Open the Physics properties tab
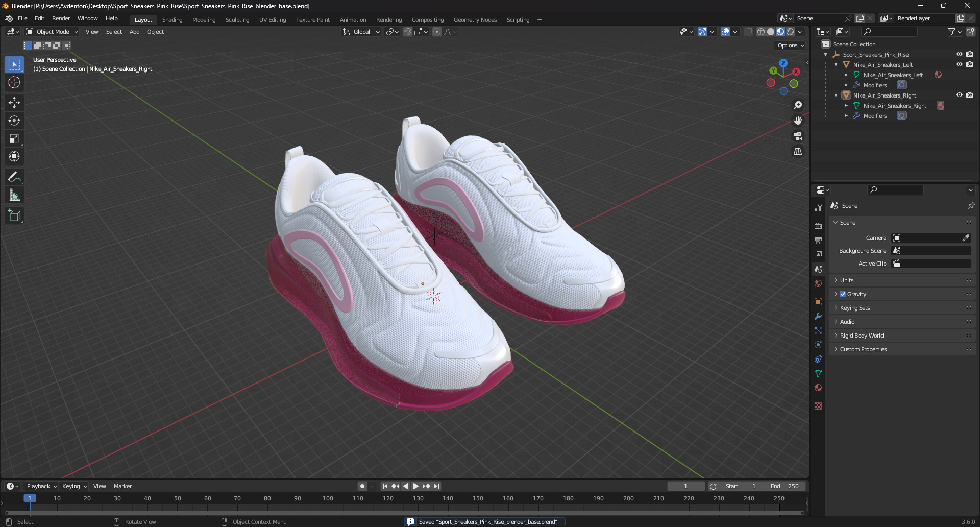980x527 pixels. (818, 345)
